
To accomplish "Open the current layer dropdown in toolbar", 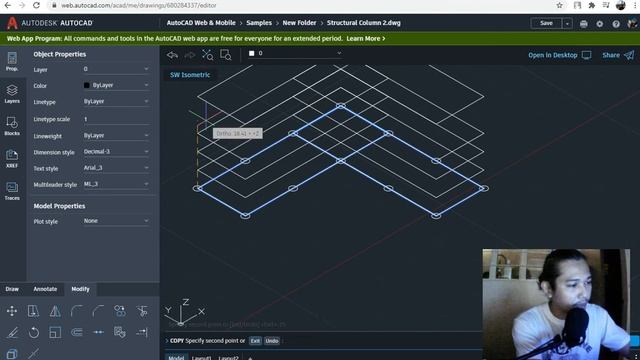I will coord(295,53).
